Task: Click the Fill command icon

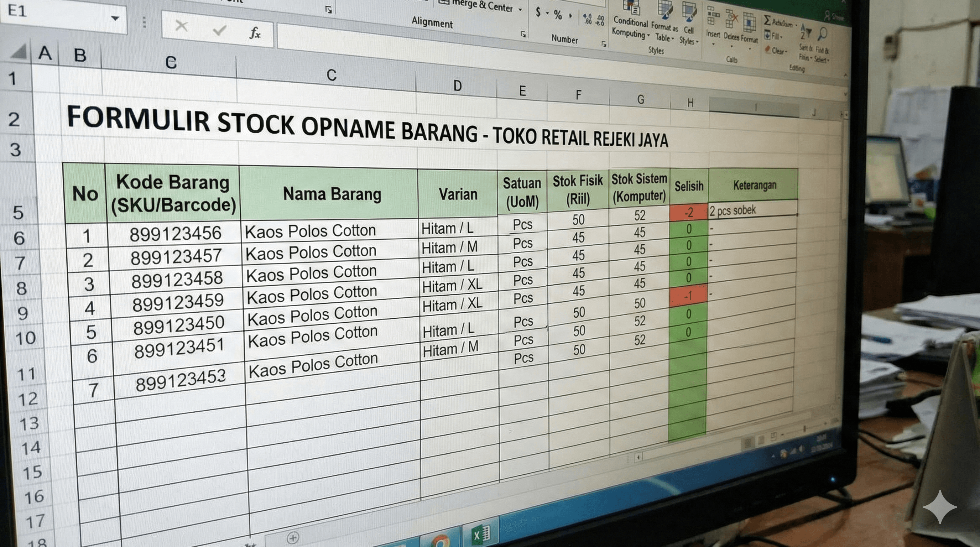Action: point(768,35)
